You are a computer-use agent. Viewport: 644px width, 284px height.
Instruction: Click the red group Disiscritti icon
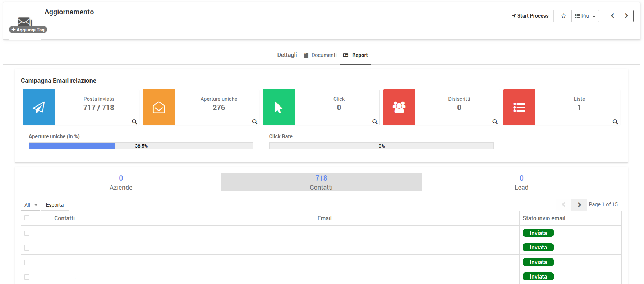399,107
